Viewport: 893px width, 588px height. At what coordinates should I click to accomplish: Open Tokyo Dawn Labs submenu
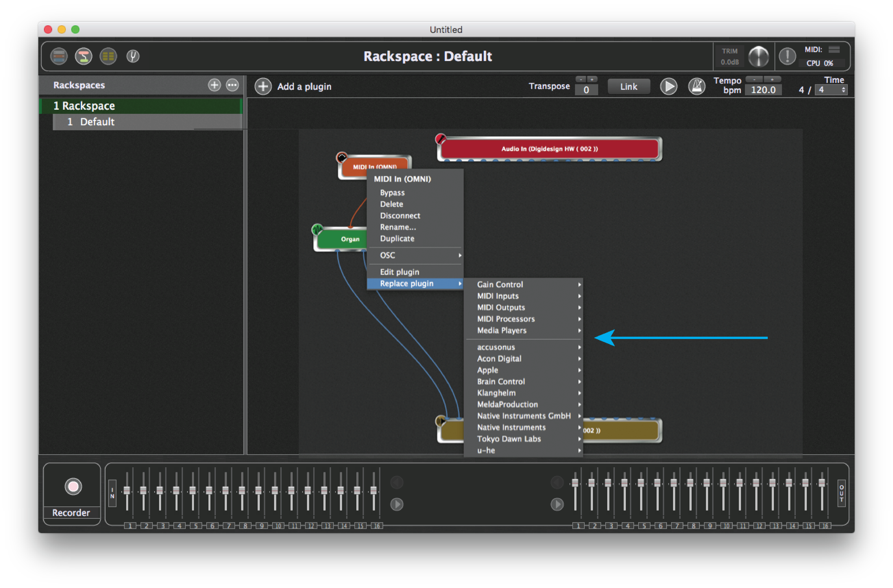(523, 439)
